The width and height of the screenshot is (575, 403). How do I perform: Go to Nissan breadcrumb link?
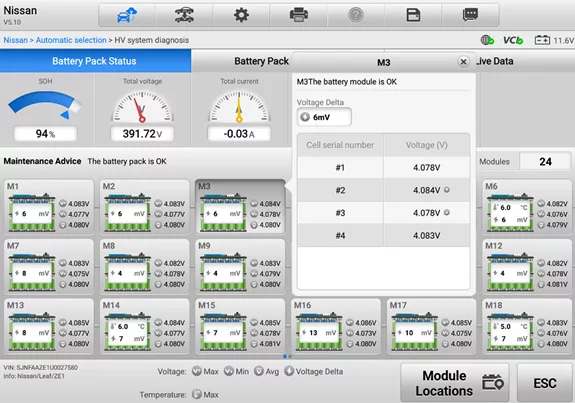coord(15,40)
